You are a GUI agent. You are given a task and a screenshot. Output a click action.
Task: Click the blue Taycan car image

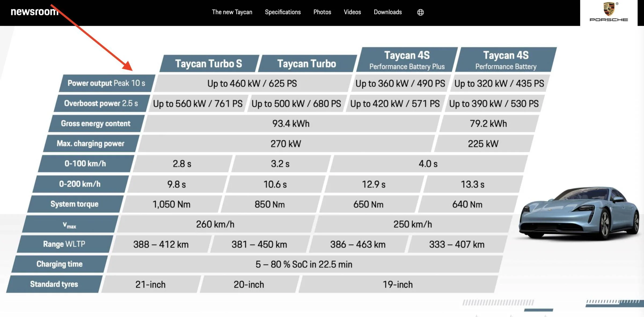[x=580, y=213]
